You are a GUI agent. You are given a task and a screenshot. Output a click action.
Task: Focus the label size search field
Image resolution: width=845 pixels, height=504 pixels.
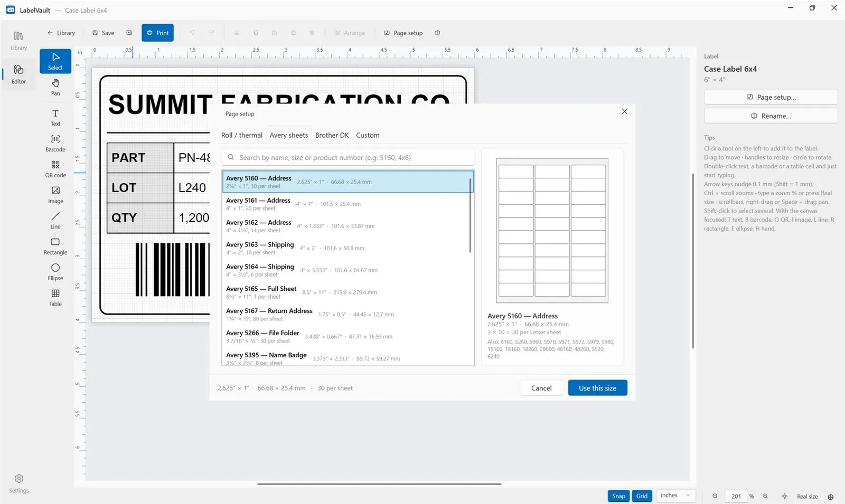pyautogui.click(x=348, y=157)
